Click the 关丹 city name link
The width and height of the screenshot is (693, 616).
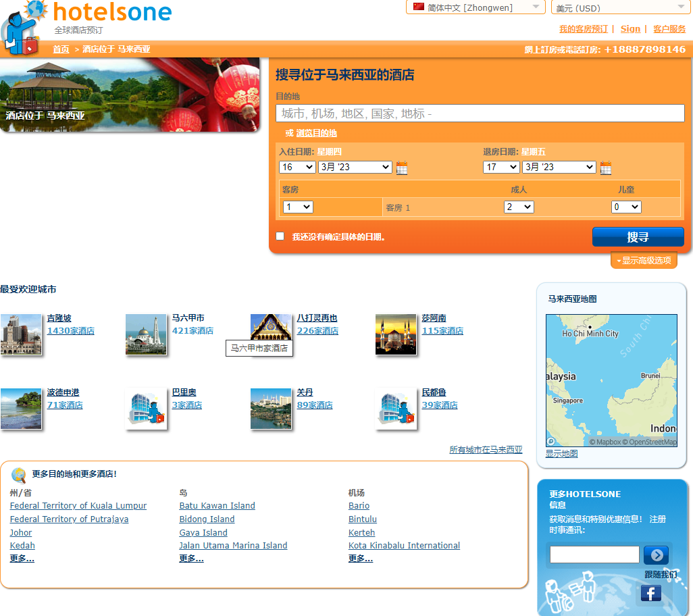305,392
